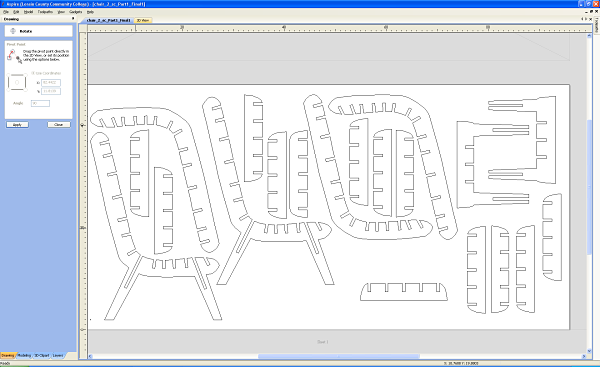Click the ruler origin corner box

(83, 28)
